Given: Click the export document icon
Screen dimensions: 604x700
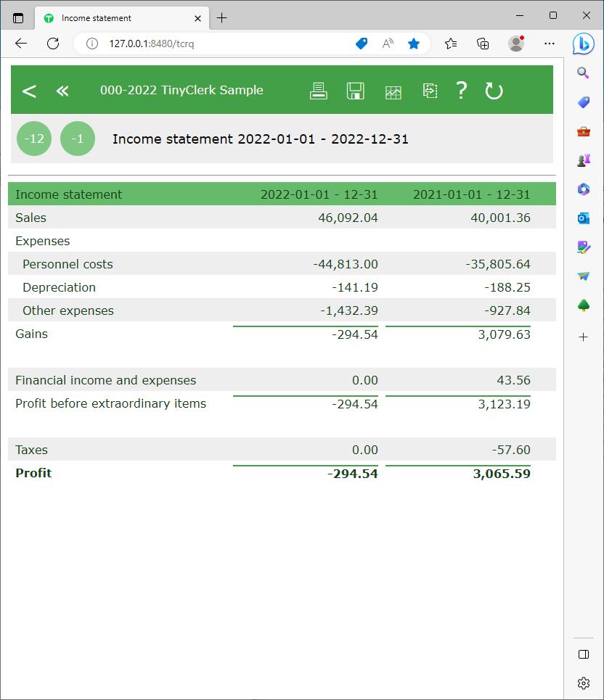Looking at the screenshot, I should coord(430,91).
